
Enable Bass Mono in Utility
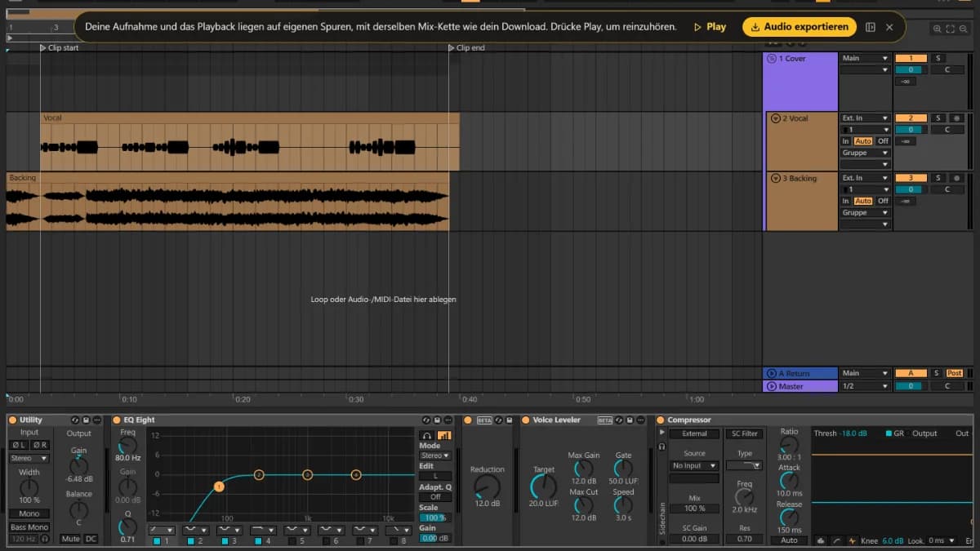click(29, 527)
